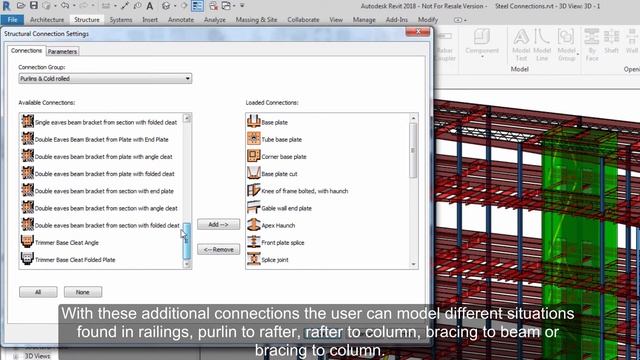Open the Systems ribbon tab
Image resolution: width=640 pixels, height=360 pixels.
pos(121,20)
